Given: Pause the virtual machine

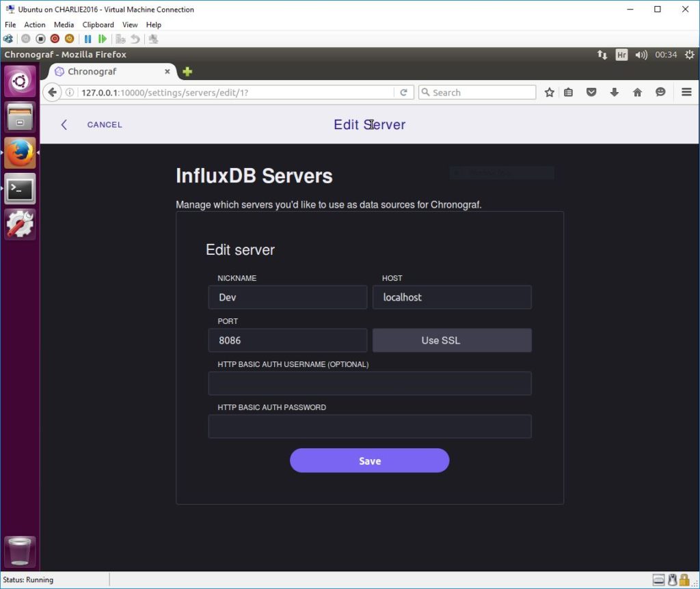Looking at the screenshot, I should pos(87,39).
